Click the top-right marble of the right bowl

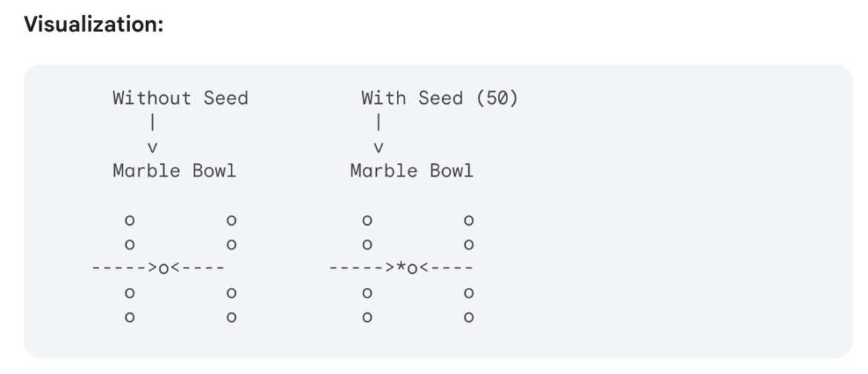(469, 220)
